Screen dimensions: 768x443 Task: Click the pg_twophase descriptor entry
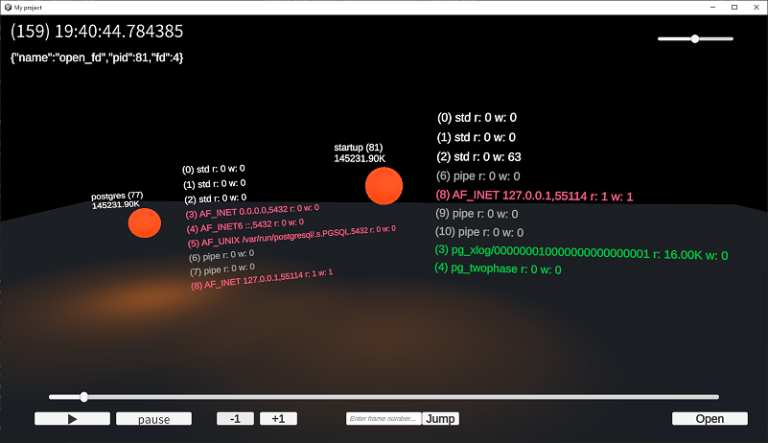coord(498,269)
